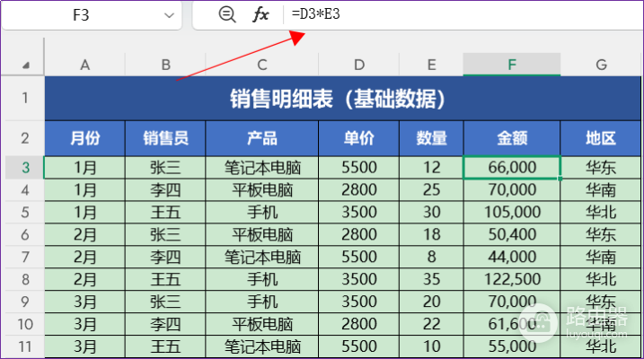Select 李四 cell in row 4
The width and height of the screenshot is (644, 359).
(x=165, y=190)
